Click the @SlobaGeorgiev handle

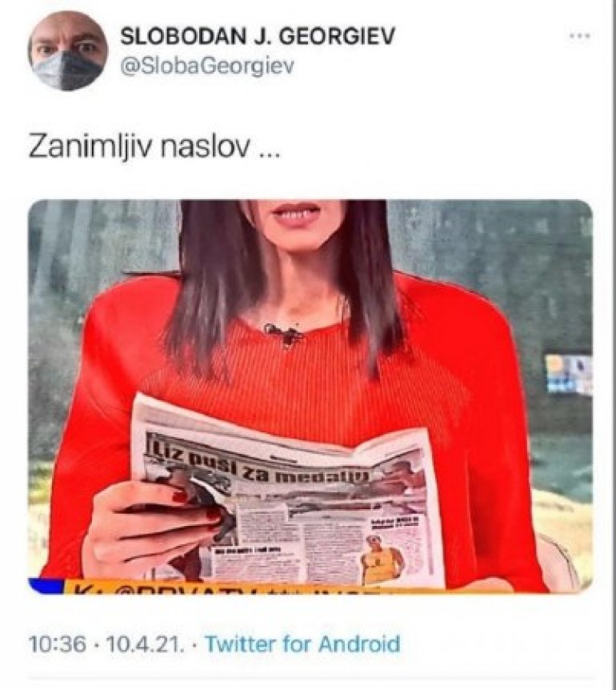(x=207, y=66)
